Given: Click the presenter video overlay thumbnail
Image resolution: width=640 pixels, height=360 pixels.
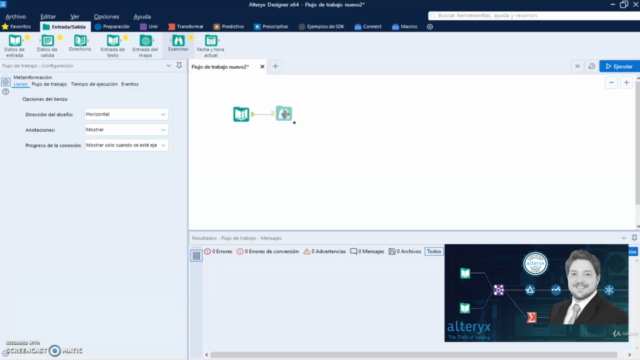Looking at the screenshot, I should [536, 293].
